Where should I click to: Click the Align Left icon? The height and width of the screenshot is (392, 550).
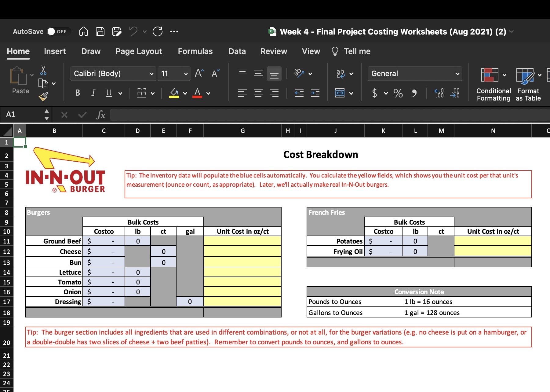pyautogui.click(x=242, y=93)
